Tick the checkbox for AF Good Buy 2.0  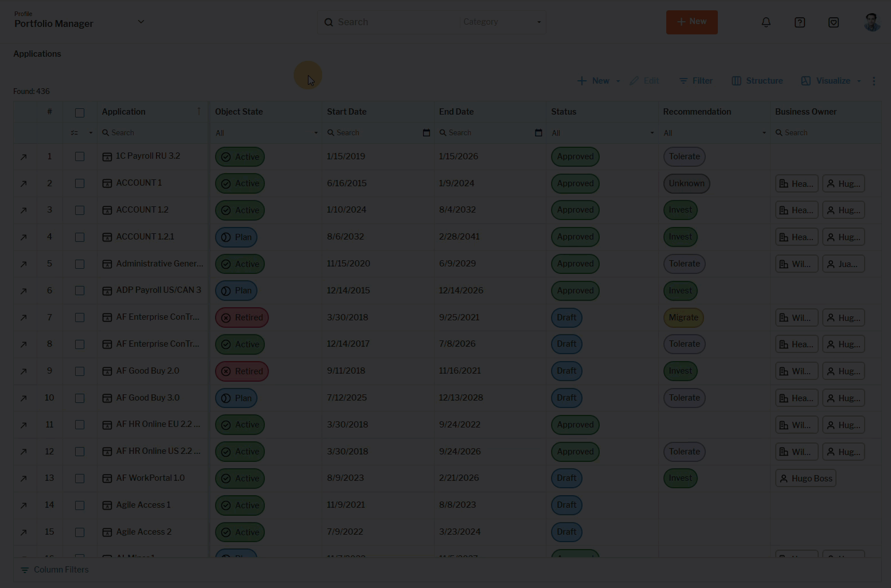[80, 371]
